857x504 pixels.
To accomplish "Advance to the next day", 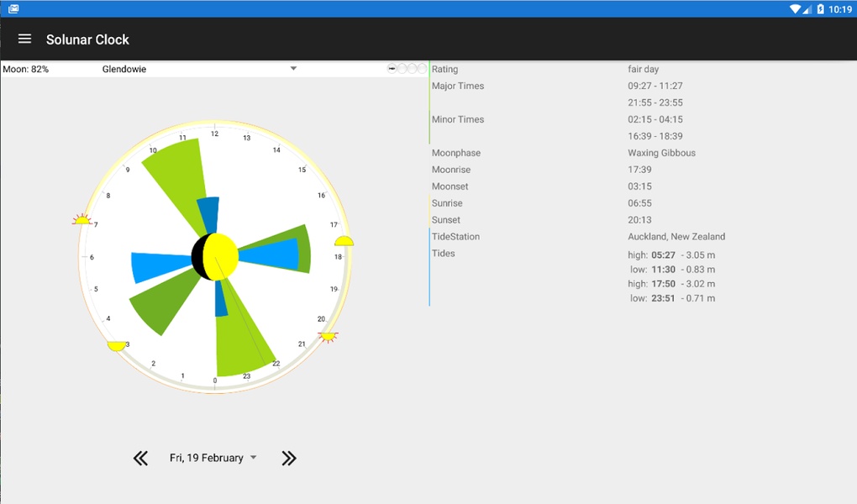I will pos(289,458).
